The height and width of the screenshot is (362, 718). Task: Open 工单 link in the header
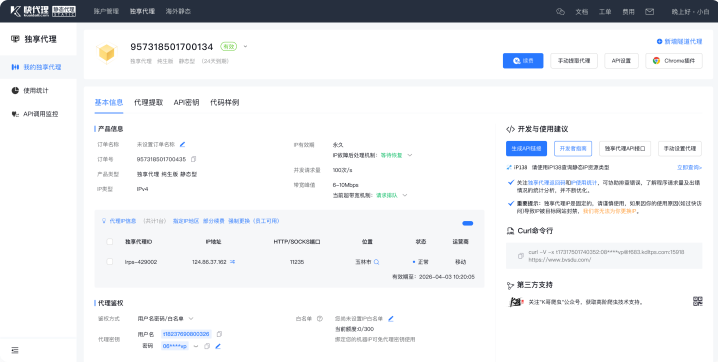[605, 12]
